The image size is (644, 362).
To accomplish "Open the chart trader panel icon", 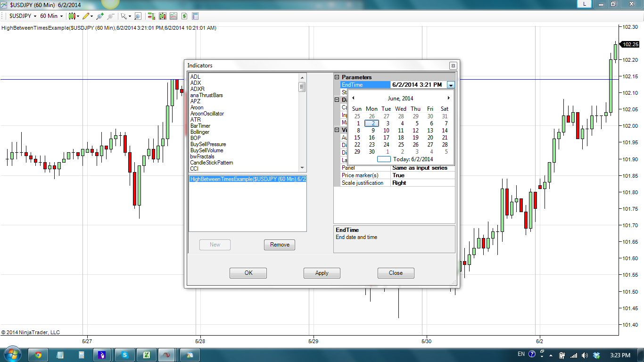I will click(x=151, y=16).
